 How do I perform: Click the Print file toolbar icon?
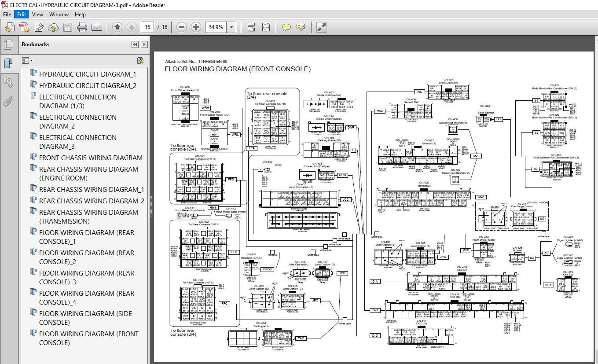[82, 27]
